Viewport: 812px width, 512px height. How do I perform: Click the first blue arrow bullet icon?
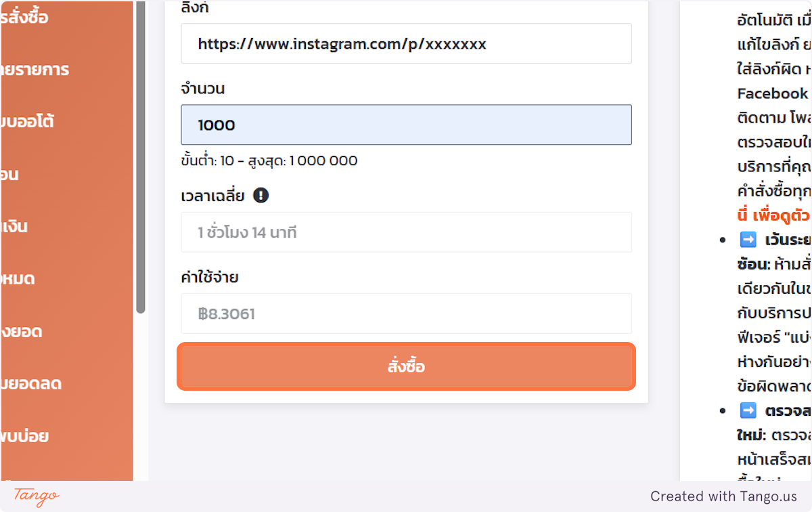(748, 240)
